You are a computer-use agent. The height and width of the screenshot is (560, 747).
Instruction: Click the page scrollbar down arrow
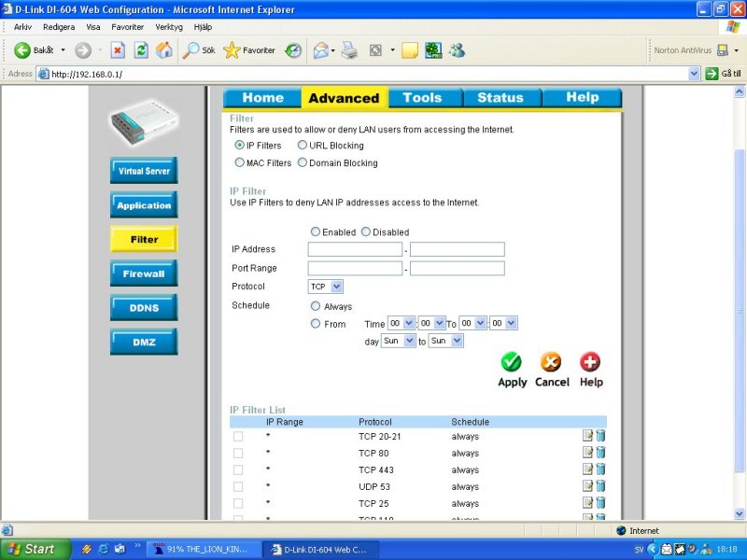point(740,513)
